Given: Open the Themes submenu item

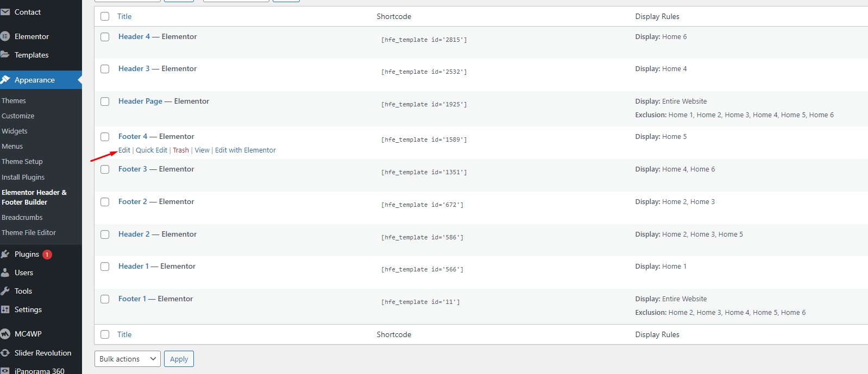Looking at the screenshot, I should click(14, 100).
